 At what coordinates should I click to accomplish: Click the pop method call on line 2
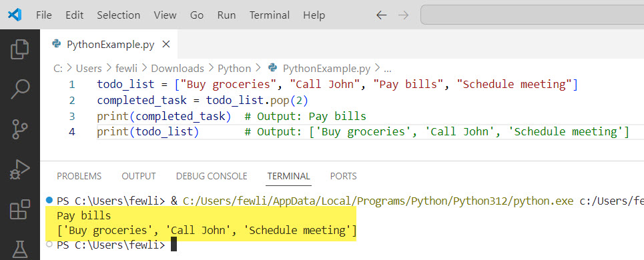[x=280, y=101]
